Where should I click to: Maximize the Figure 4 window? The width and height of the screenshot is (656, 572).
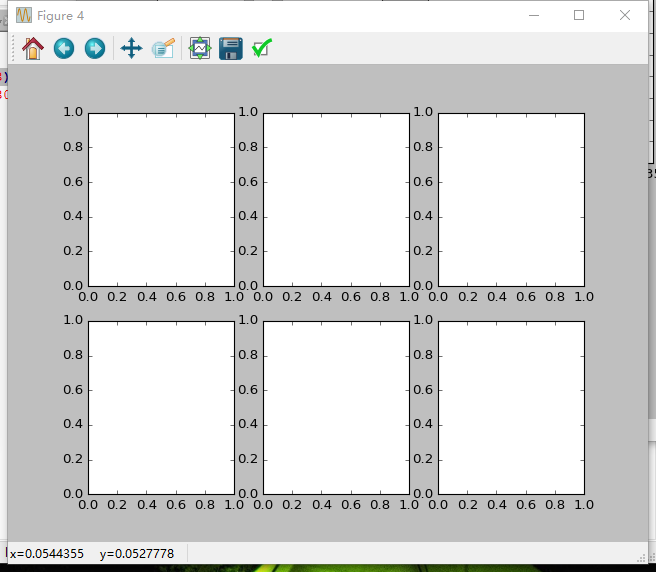tap(579, 15)
